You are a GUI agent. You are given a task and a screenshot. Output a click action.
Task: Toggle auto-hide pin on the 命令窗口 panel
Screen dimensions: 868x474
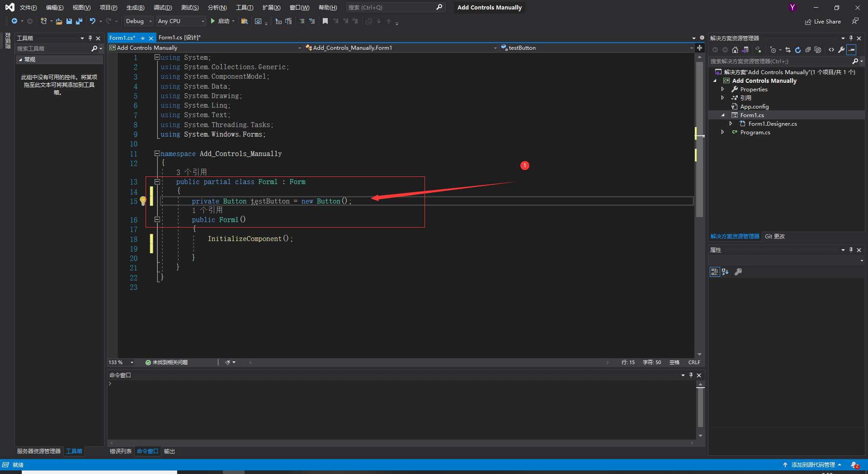(x=691, y=375)
